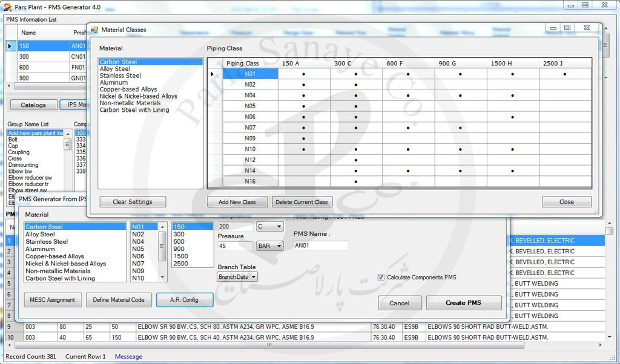The height and width of the screenshot is (364, 620).
Task: Click scroll-up arrow of class list in PMS Generator
Action: (162, 227)
